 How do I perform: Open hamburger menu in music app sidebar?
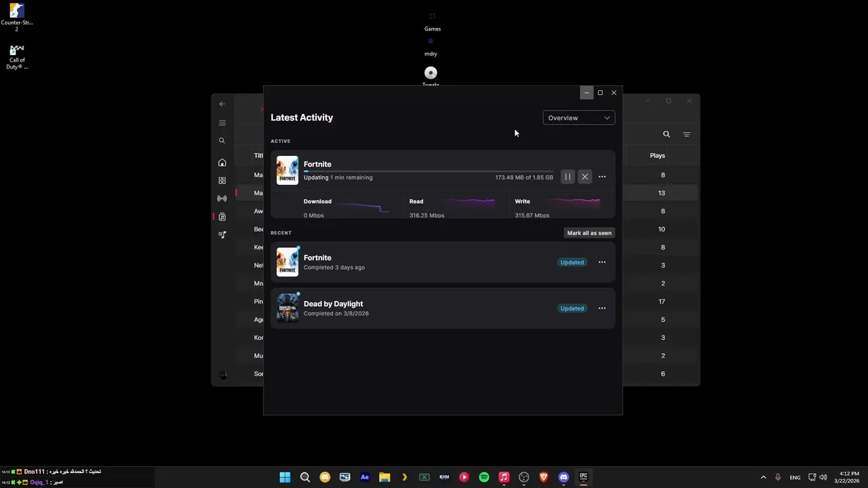pos(222,123)
